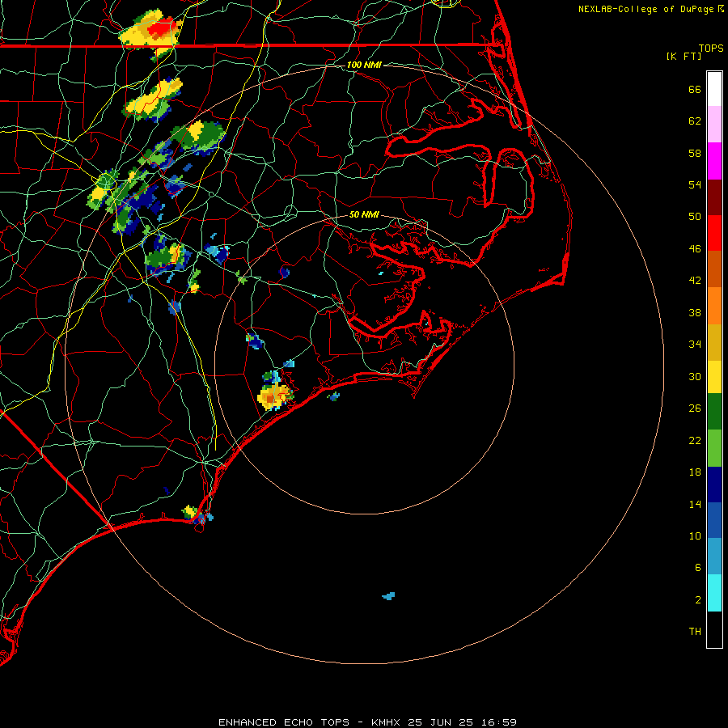Click the 2 legend value
The width and height of the screenshot is (728, 728).
[x=698, y=600]
